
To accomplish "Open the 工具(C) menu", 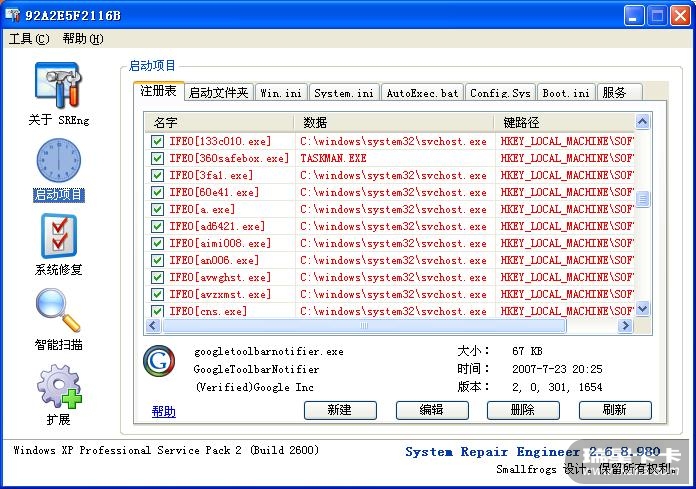I will [x=29, y=39].
